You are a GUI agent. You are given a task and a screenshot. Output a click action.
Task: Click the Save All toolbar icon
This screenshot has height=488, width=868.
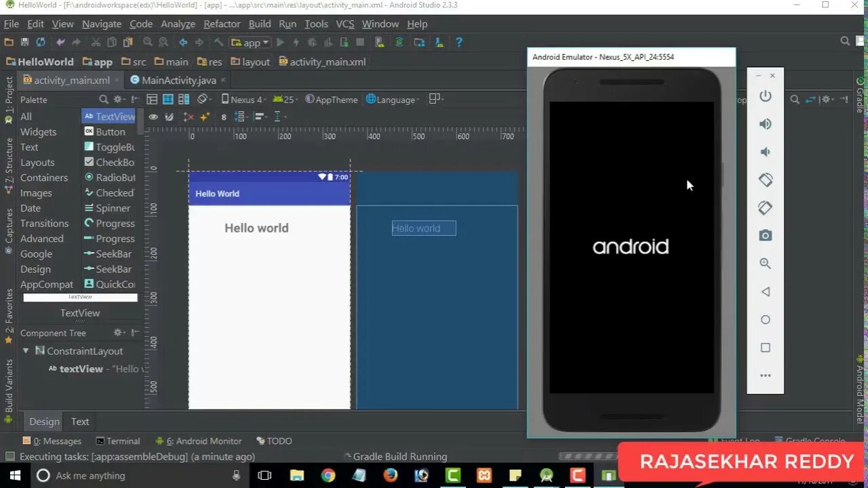click(x=24, y=42)
